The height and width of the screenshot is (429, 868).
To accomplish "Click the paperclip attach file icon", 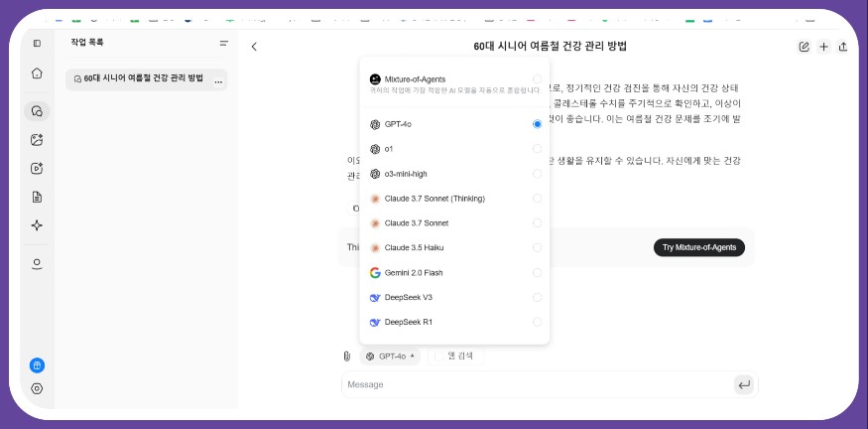I will click(346, 356).
